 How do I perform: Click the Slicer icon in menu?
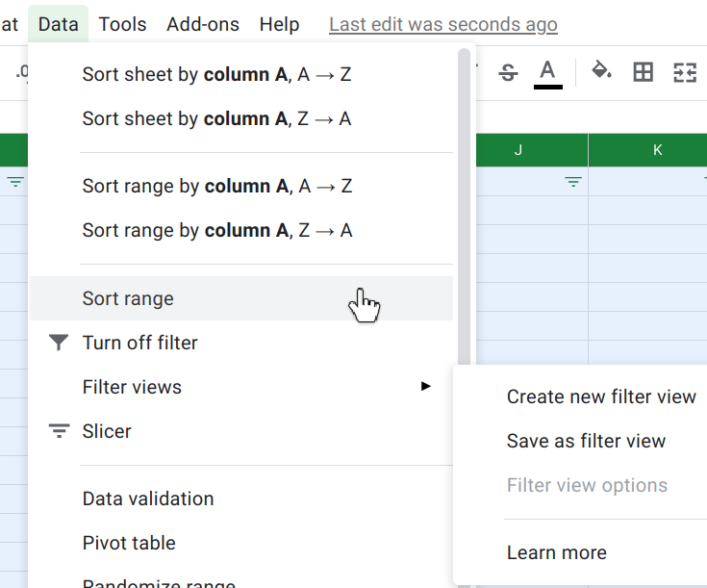click(x=59, y=431)
